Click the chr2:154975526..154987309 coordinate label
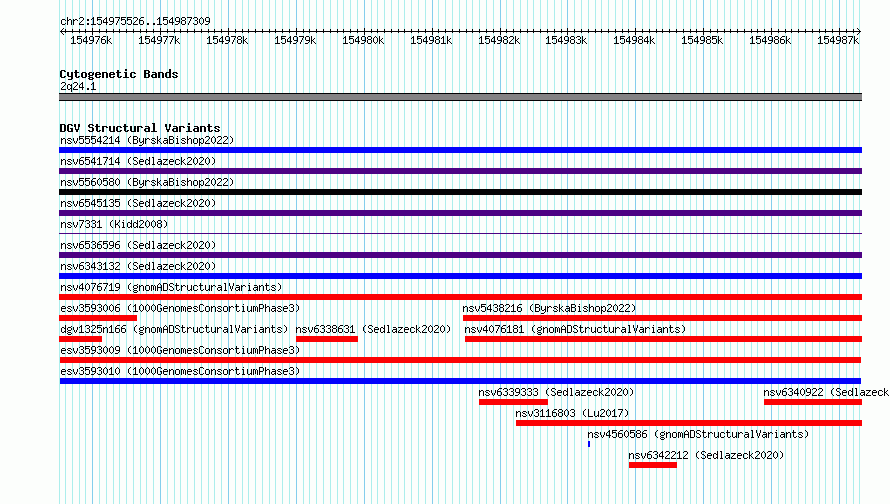Image resolution: width=890 pixels, height=504 pixels. coord(135,21)
